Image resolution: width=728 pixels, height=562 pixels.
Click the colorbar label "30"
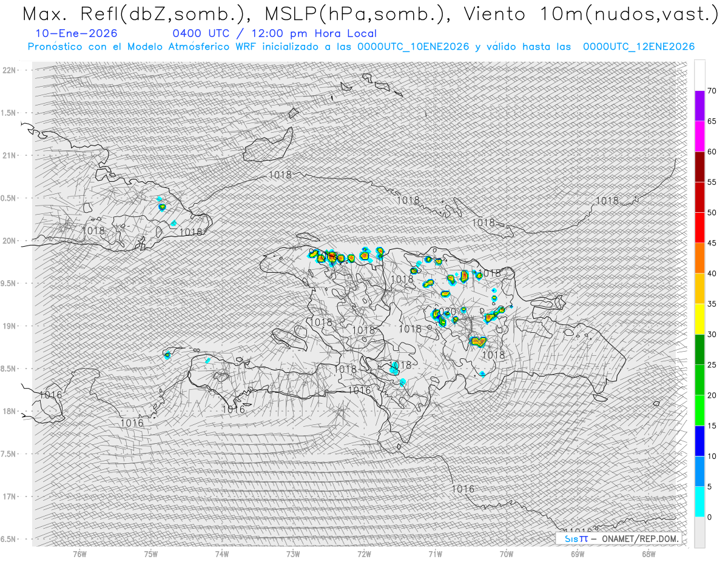click(x=712, y=334)
